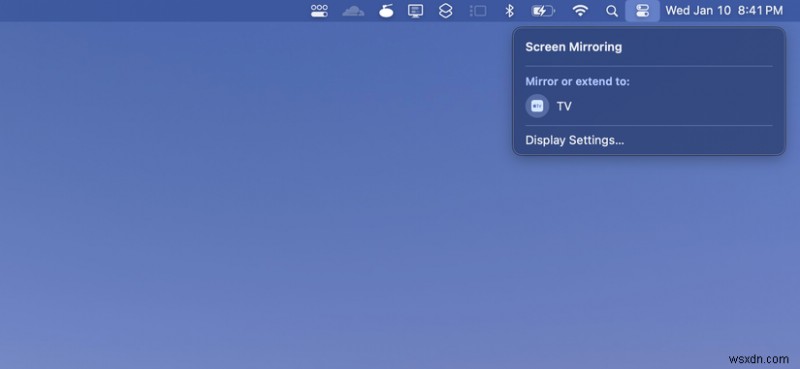Open Display Settings…

click(574, 140)
